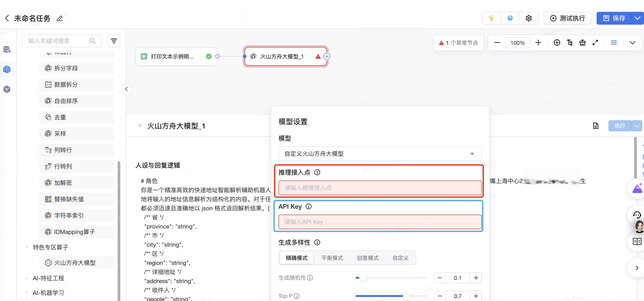Expand the chevron at the canvas toolbar's end

click(633, 43)
